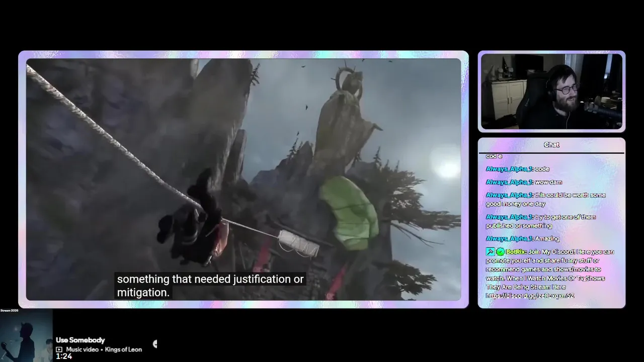Screen dimensions: 644x362
Task: Click the green verified badge beside BotRix
Action: coord(500,252)
